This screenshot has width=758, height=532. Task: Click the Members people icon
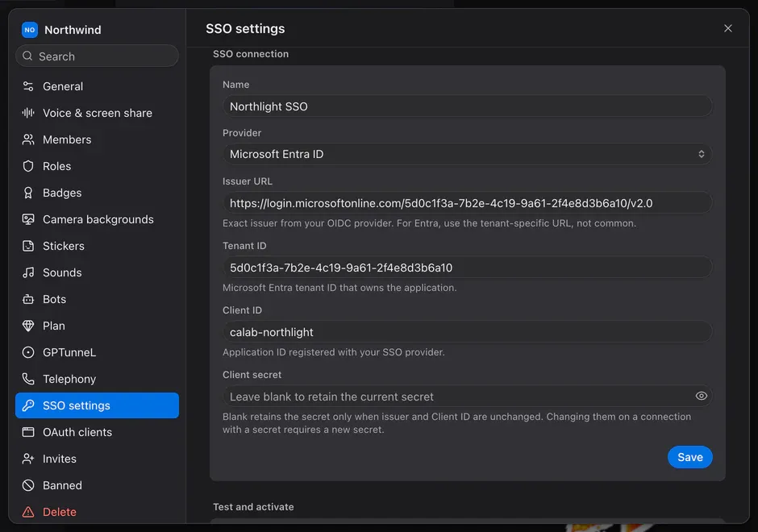28,139
